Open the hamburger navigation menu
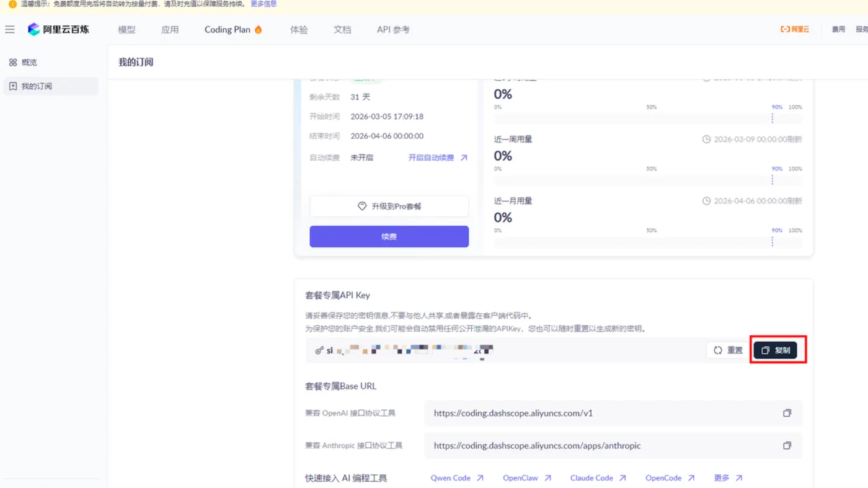The image size is (868, 488). pyautogui.click(x=10, y=30)
